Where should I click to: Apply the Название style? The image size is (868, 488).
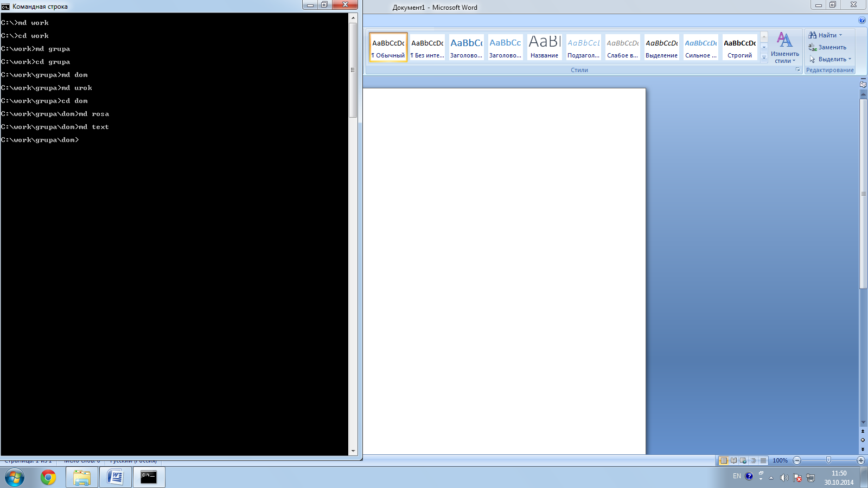tap(545, 47)
